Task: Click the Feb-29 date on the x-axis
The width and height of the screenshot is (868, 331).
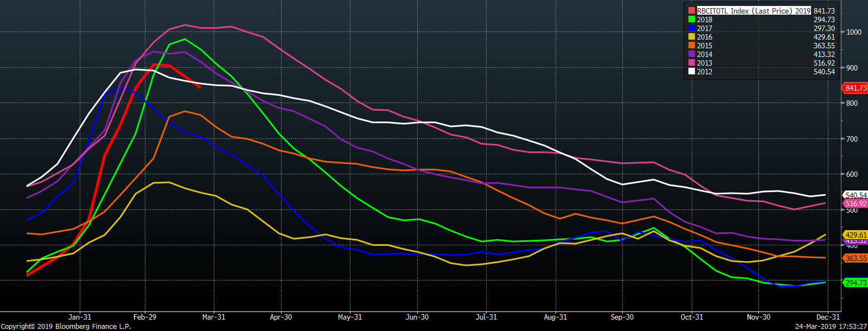Action: tap(145, 317)
